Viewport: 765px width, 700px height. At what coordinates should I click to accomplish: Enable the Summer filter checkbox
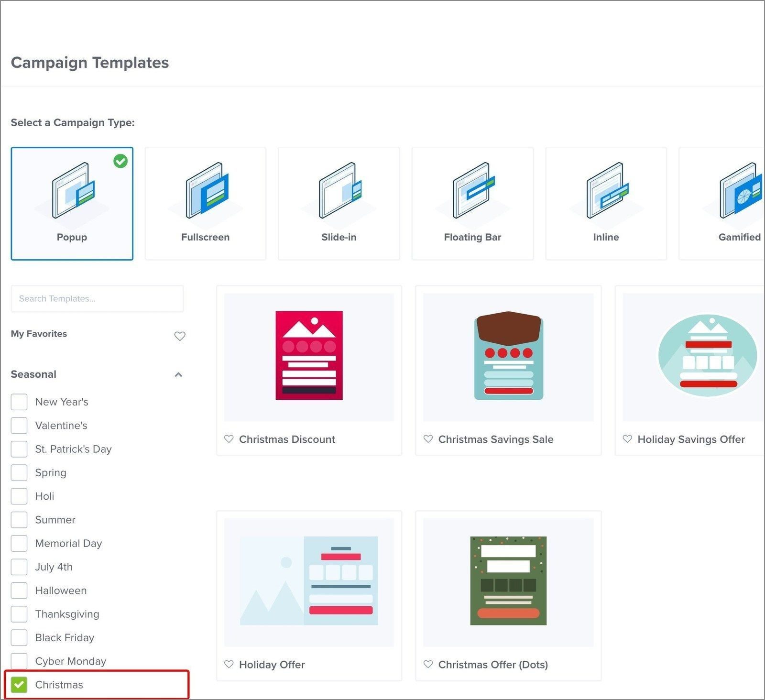point(19,520)
